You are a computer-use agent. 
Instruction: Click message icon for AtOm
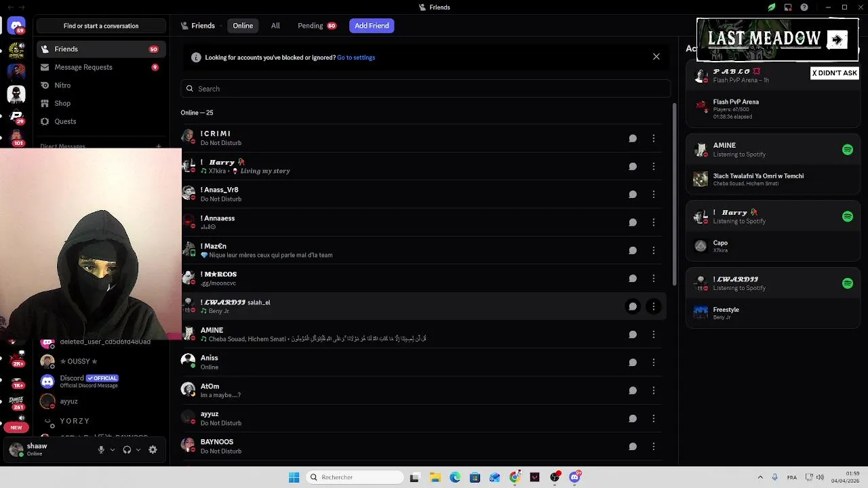click(633, 390)
